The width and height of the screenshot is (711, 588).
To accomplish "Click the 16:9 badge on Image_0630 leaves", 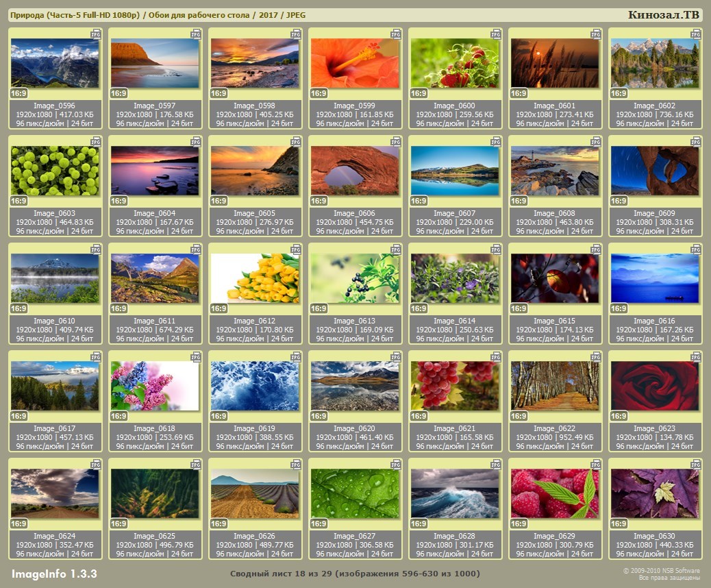I will (619, 524).
